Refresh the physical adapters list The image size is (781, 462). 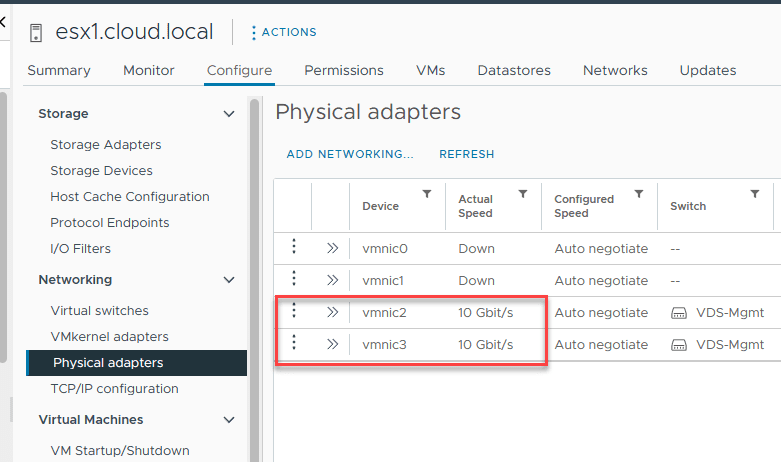click(x=467, y=154)
